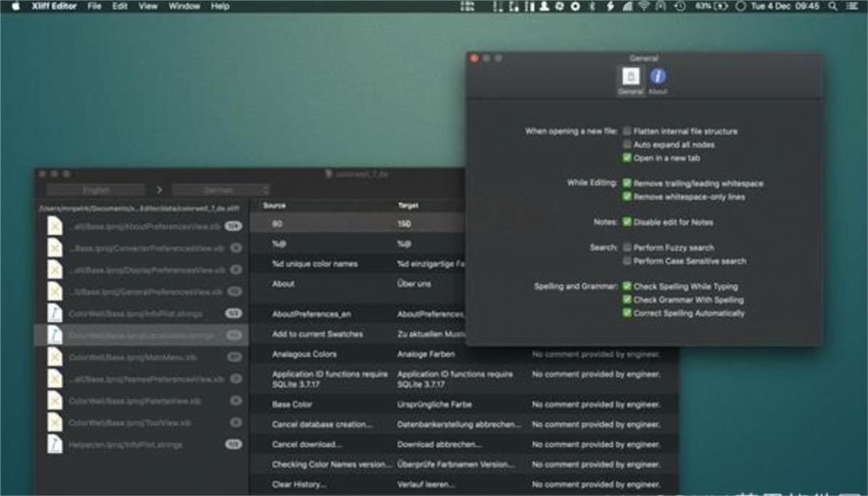Click the ColorWell InfoPlist.strings file icon
This screenshot has height=496, width=868.
pyautogui.click(x=55, y=313)
